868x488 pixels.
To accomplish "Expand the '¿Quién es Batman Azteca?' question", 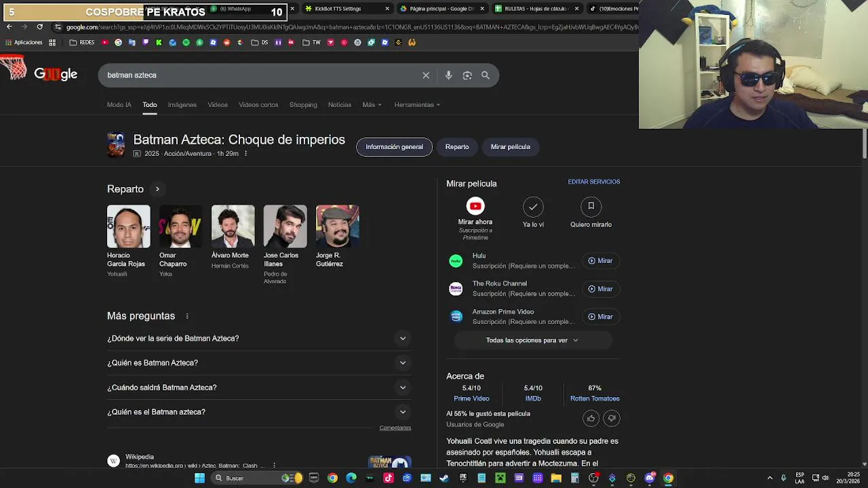I will [259, 363].
